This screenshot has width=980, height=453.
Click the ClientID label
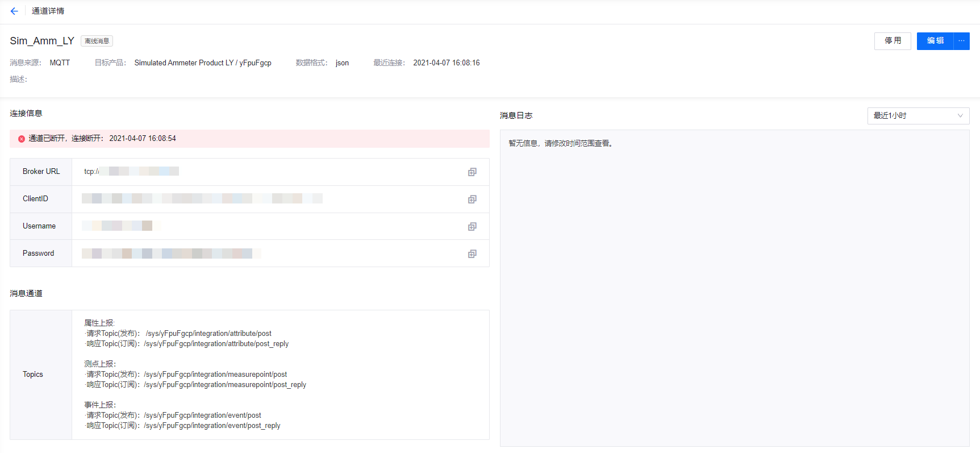click(35, 198)
